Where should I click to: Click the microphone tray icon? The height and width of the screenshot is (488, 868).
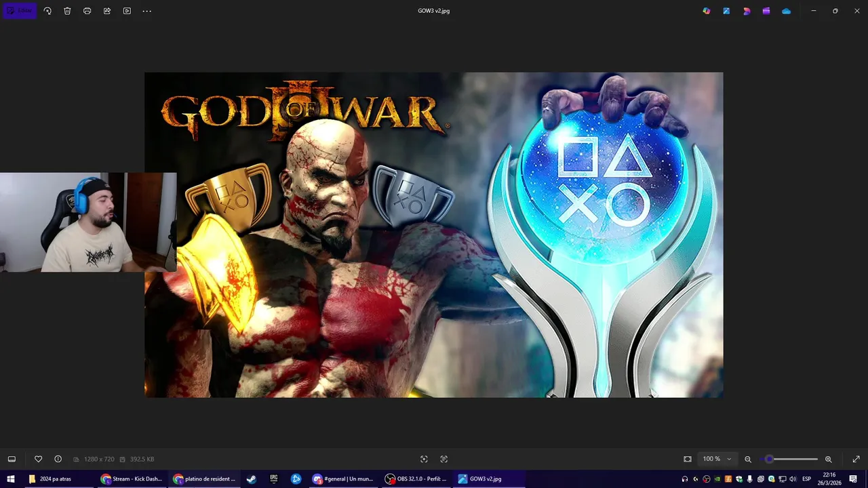(750, 479)
